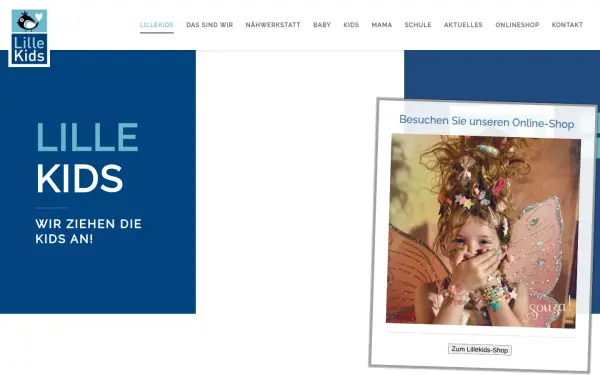
Task: Click 'Besuchen Sie unseren Online-Shop' heading
Action: [486, 122]
